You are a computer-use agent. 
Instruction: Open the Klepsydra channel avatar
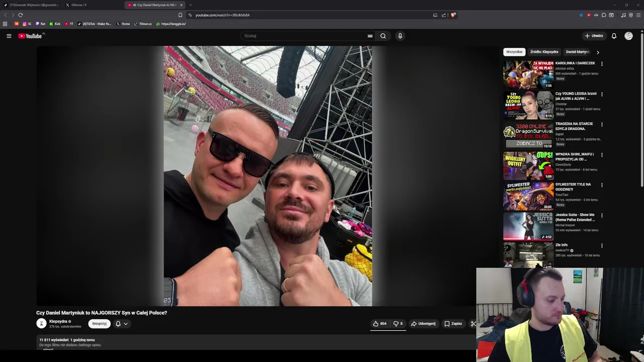point(41,324)
